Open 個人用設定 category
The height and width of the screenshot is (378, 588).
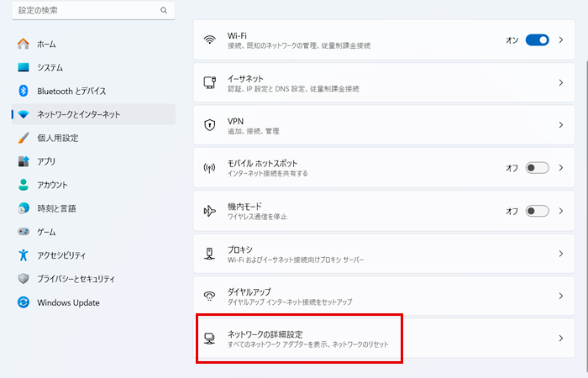click(93, 138)
